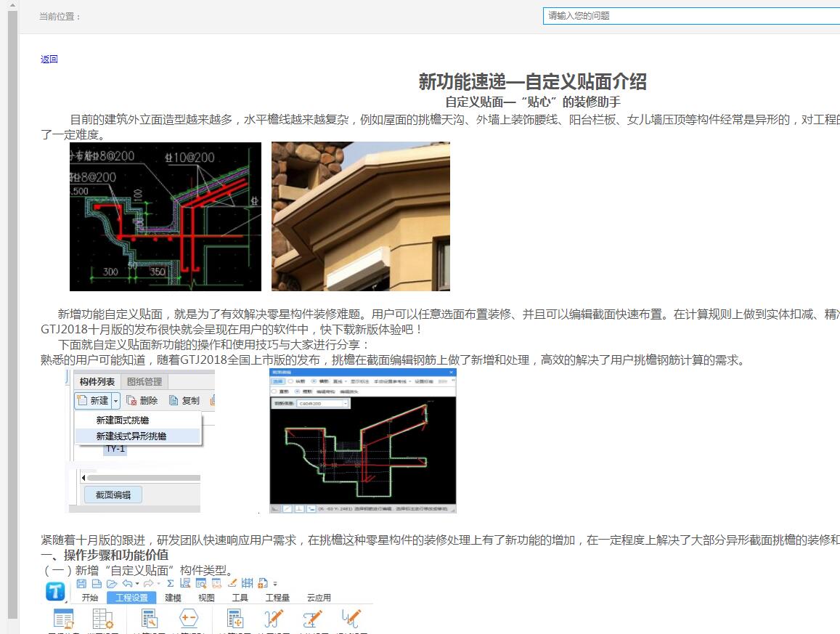
Task: Open the CAD eave section drawing image
Action: click(x=166, y=216)
